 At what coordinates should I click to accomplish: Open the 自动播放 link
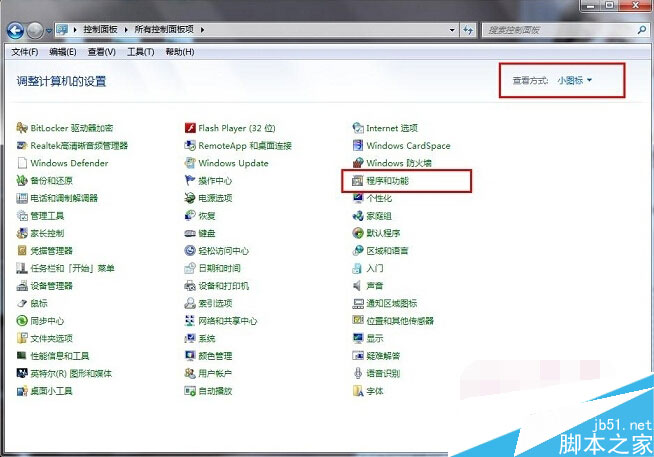(215, 391)
